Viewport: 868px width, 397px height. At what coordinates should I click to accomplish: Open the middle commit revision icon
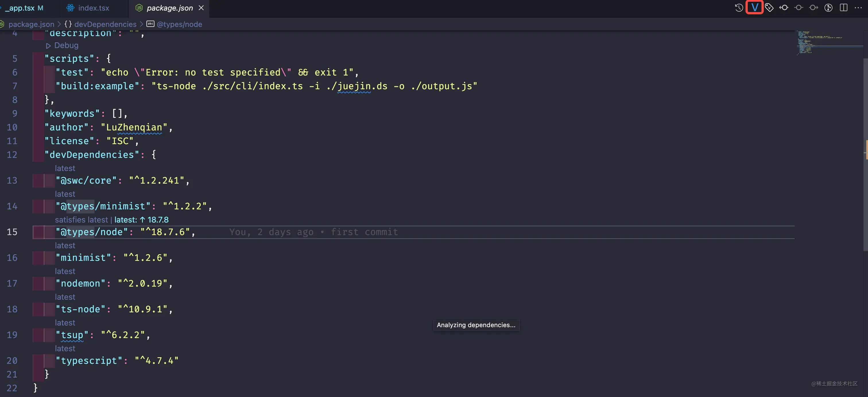tap(799, 7)
